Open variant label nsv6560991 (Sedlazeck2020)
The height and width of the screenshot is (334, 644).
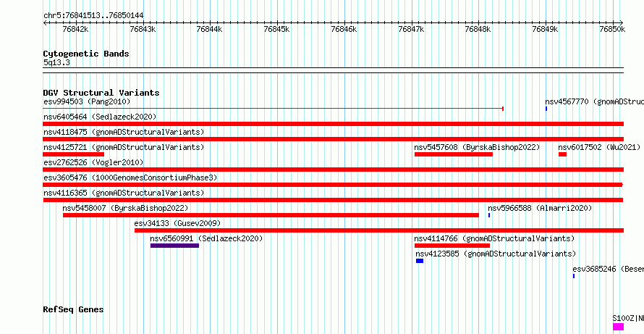(x=206, y=238)
